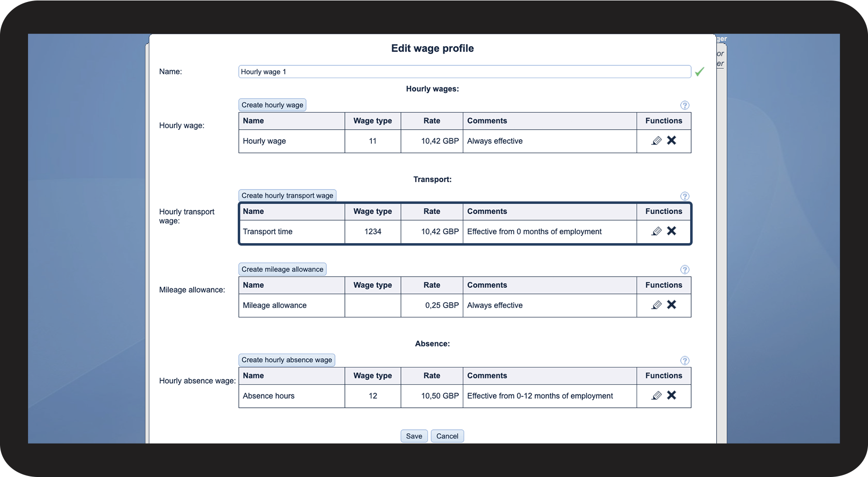Select the 'Transport time' name cell

pyautogui.click(x=292, y=231)
